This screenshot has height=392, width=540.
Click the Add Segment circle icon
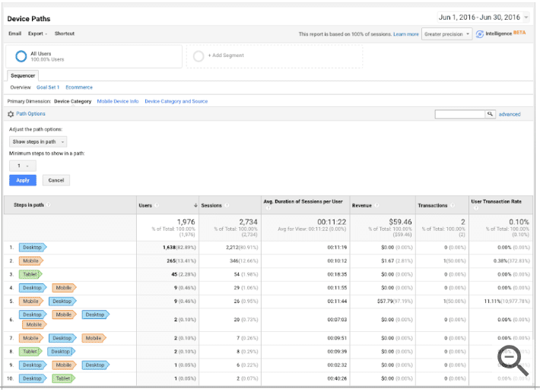coord(199,56)
